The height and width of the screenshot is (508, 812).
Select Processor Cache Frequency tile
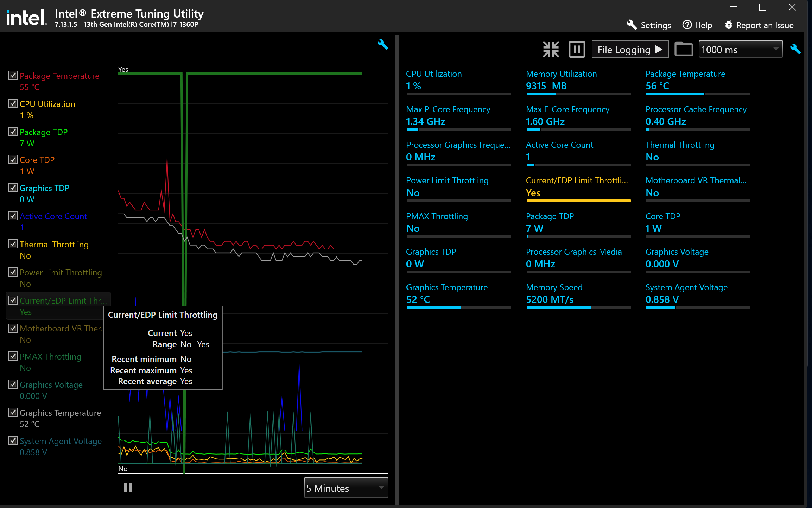click(698, 118)
